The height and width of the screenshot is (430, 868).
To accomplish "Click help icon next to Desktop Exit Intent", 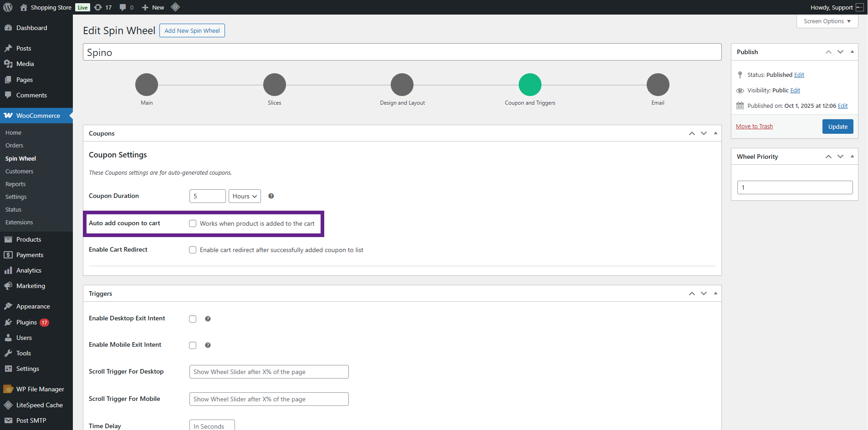I will click(x=208, y=319).
